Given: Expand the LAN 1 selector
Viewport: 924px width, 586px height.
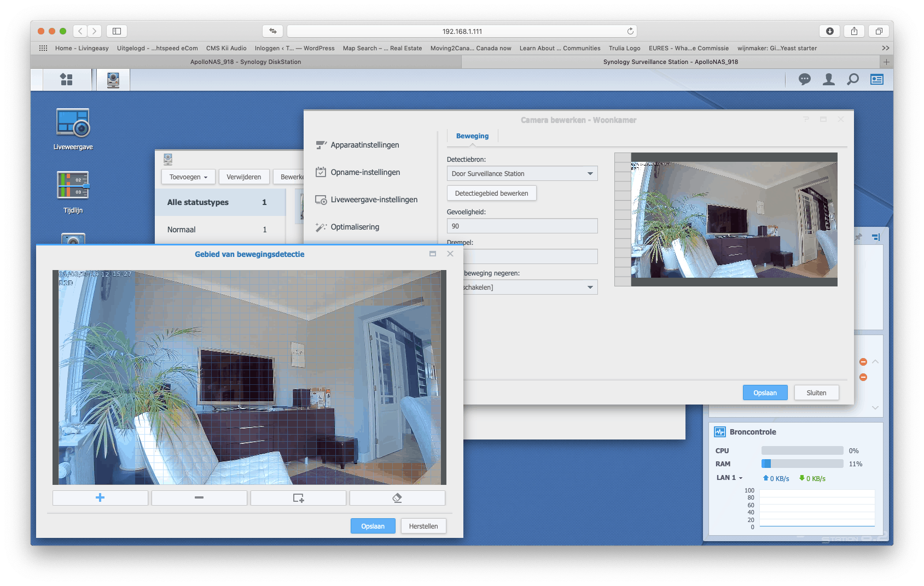Looking at the screenshot, I should pyautogui.click(x=729, y=478).
